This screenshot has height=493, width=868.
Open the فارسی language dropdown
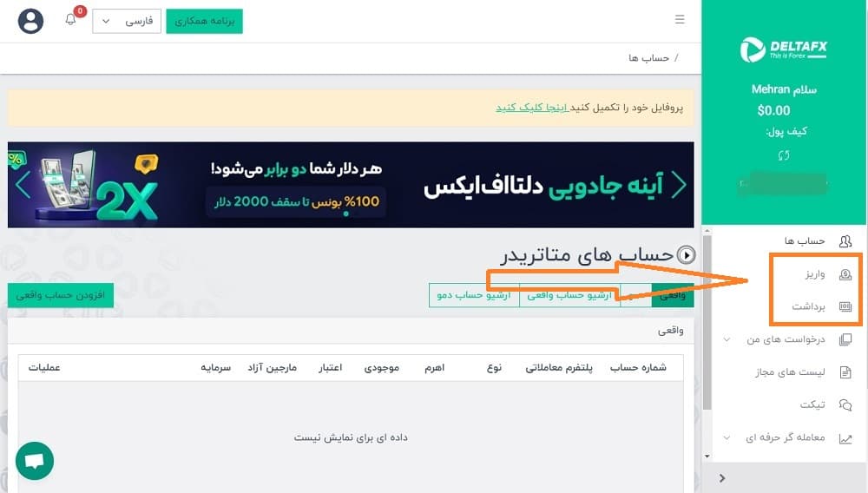(x=127, y=21)
